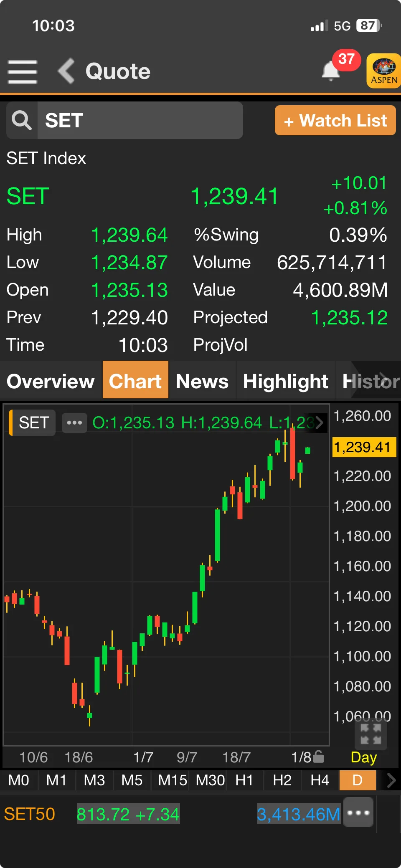Image resolution: width=401 pixels, height=868 pixels.
Task: Tap the search magnifier icon
Action: 22,121
